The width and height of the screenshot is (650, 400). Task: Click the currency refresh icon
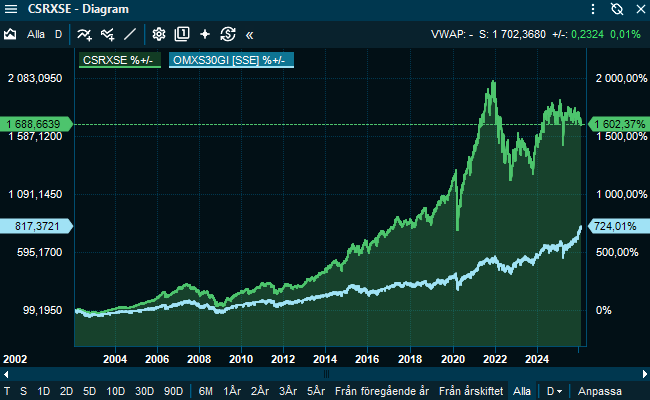228,34
